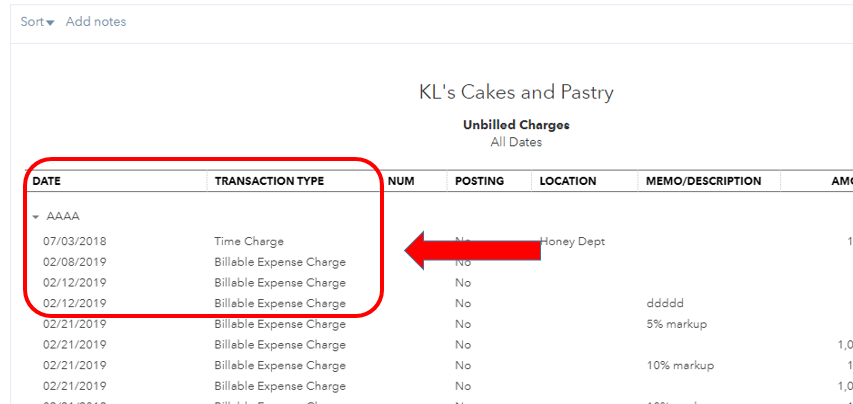853x404 pixels.
Task: Open the 07/03/2018 date entry
Action: coord(74,241)
